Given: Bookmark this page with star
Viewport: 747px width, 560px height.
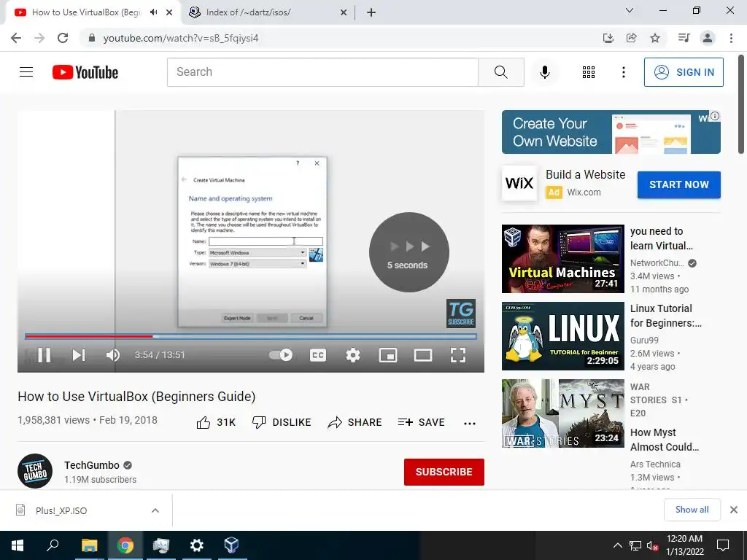Looking at the screenshot, I should pos(655,38).
